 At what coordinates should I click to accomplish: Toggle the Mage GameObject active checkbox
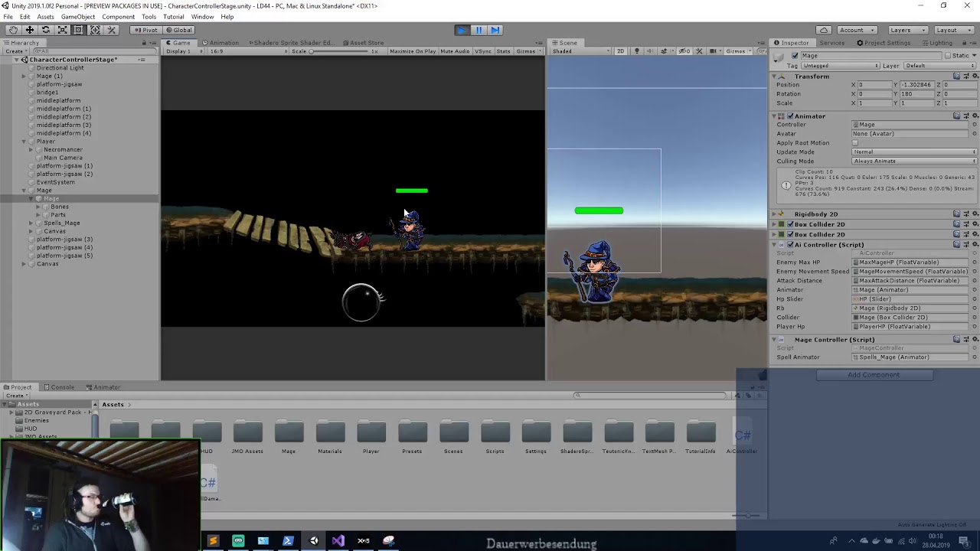click(795, 56)
